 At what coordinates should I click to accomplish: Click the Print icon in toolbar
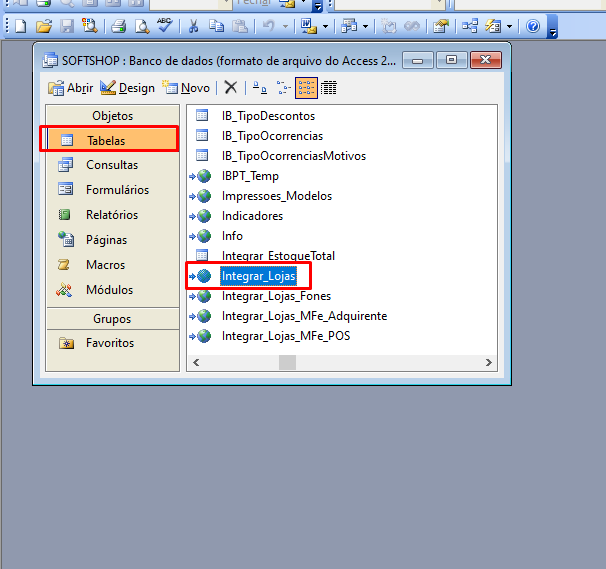118,26
